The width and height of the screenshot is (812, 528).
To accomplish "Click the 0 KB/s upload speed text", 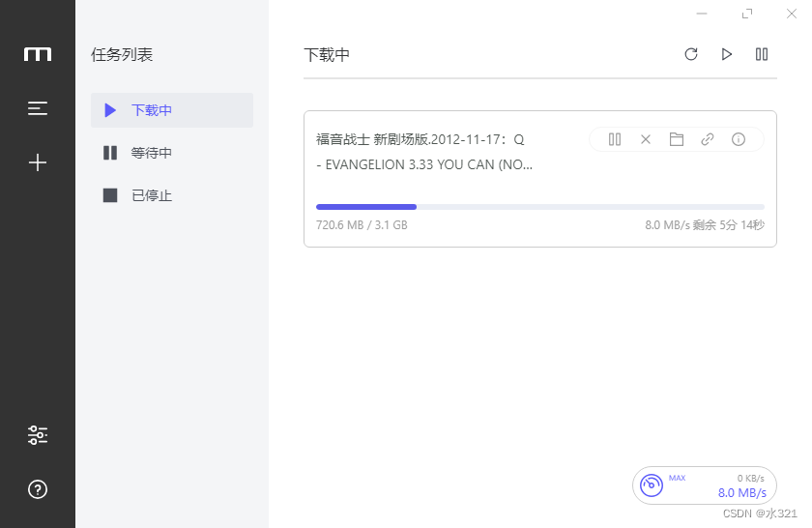I will pos(751,479).
